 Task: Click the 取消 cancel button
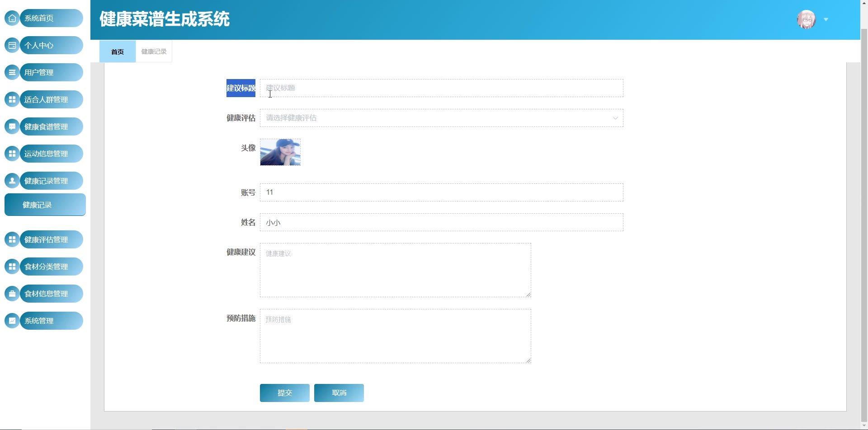[339, 393]
